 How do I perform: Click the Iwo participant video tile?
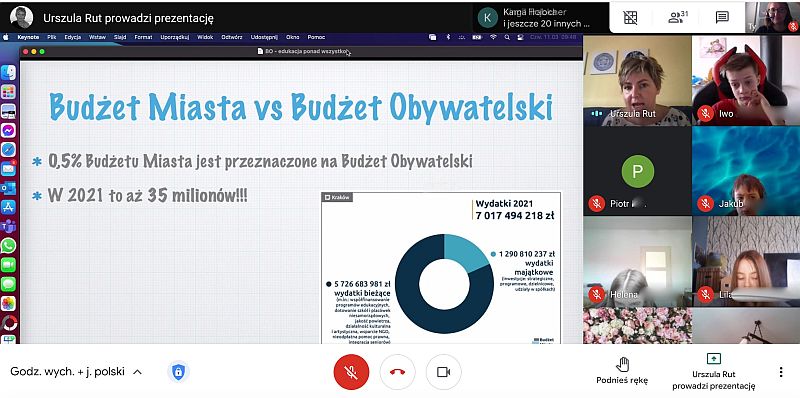(746, 81)
